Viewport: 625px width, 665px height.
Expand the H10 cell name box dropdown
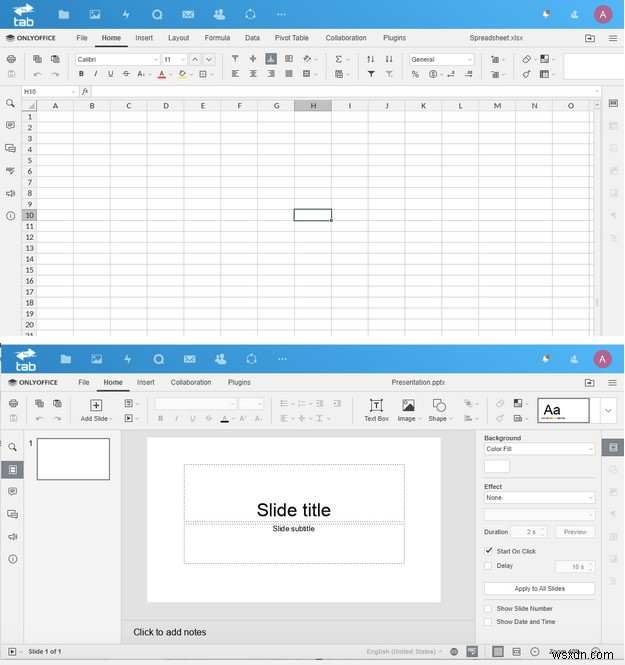73,91
